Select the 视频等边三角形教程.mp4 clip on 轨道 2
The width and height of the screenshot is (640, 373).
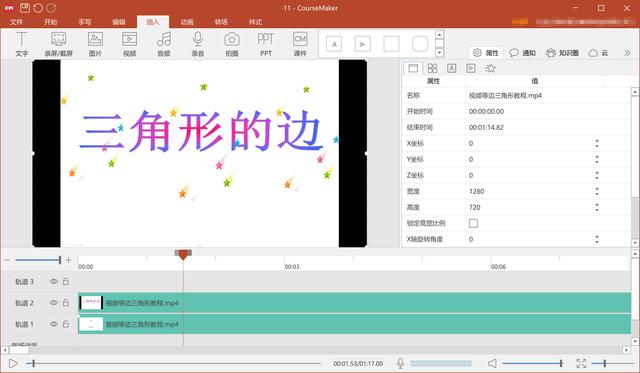coord(354,302)
